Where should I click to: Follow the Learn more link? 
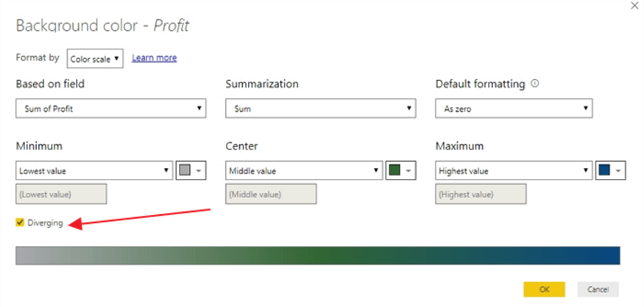tap(154, 57)
